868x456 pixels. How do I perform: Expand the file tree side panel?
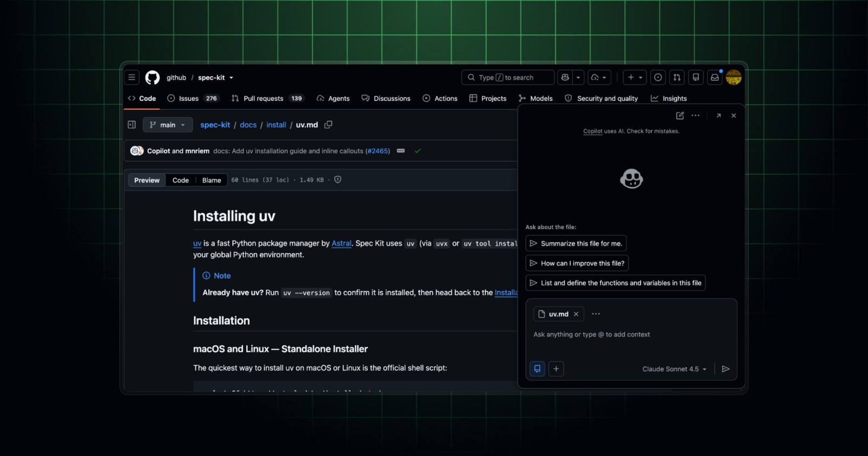(132, 125)
